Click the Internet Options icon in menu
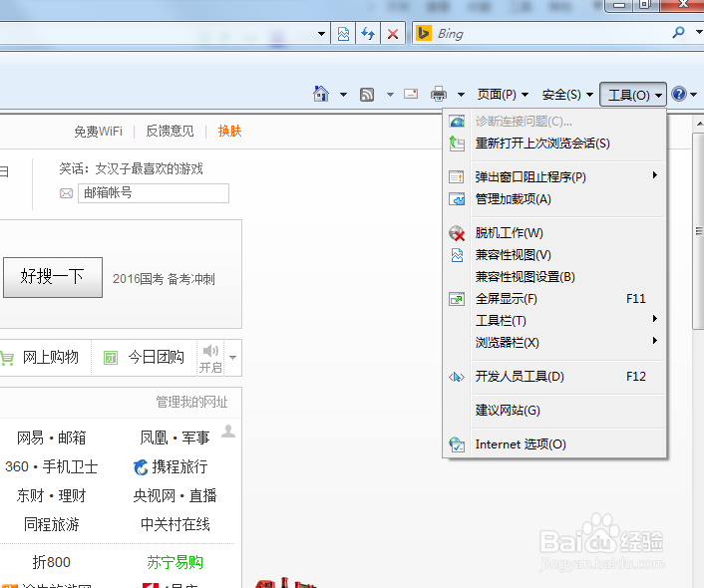Image resolution: width=704 pixels, height=588 pixels. click(457, 444)
